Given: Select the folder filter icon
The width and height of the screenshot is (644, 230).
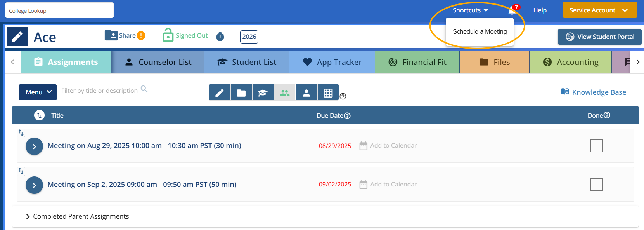Looking at the screenshot, I should pyautogui.click(x=241, y=92).
